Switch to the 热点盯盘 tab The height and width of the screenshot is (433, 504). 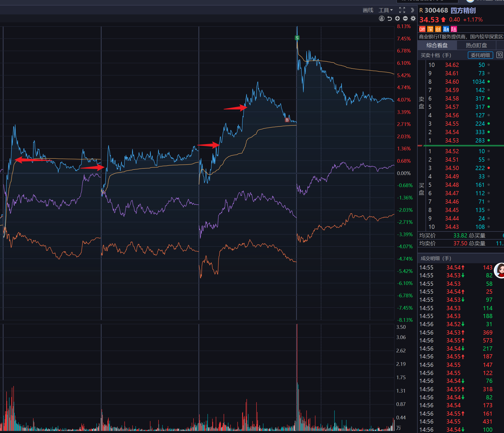coord(476,45)
